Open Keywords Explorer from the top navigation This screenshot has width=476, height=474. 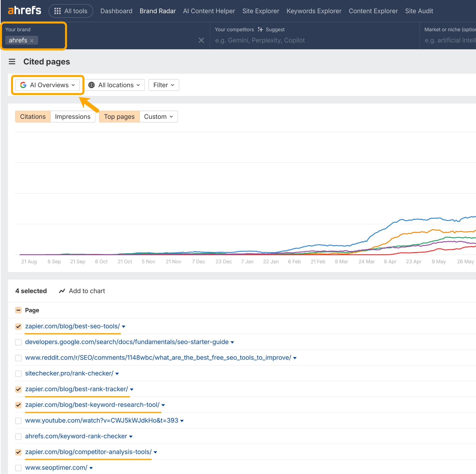[314, 11]
